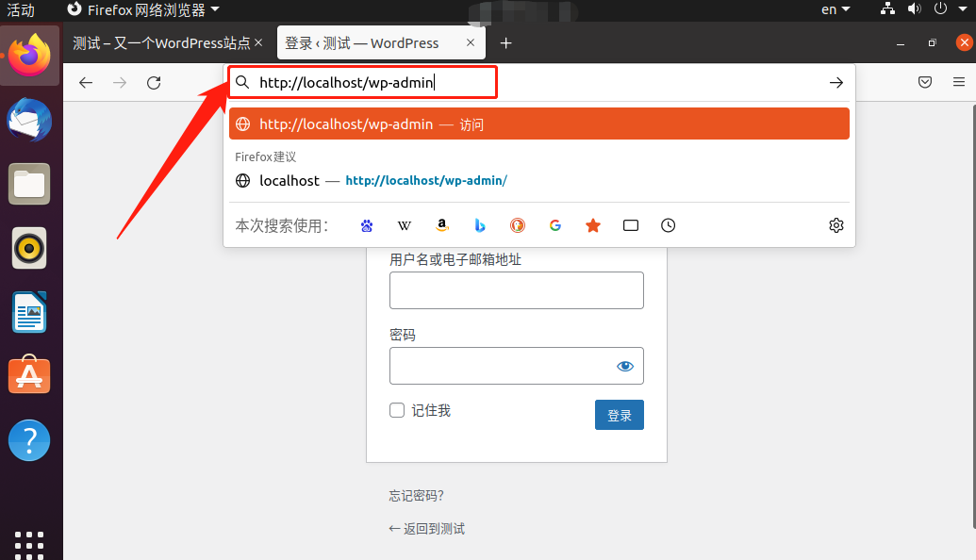The width and height of the screenshot is (976, 560).
Task: Click the 登录 login button
Action: point(620,415)
